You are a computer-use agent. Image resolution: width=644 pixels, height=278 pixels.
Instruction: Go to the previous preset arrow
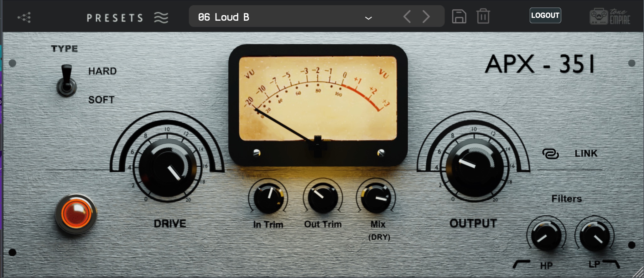tap(407, 17)
